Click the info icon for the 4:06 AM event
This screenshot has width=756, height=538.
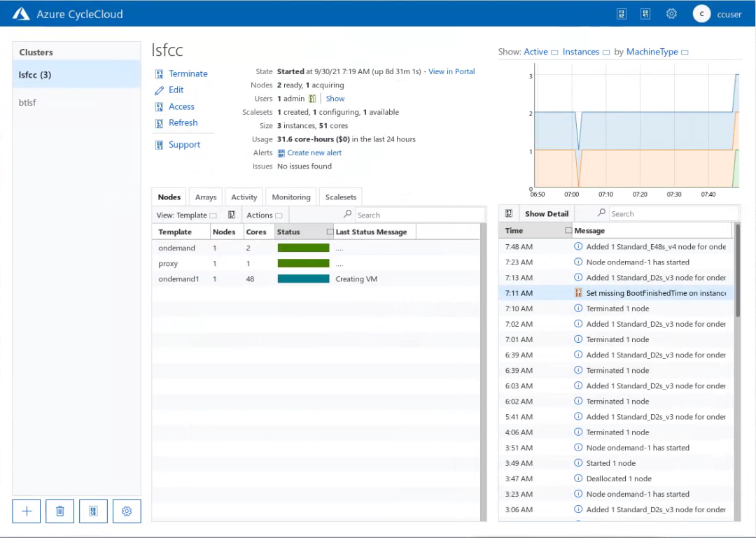(578, 432)
